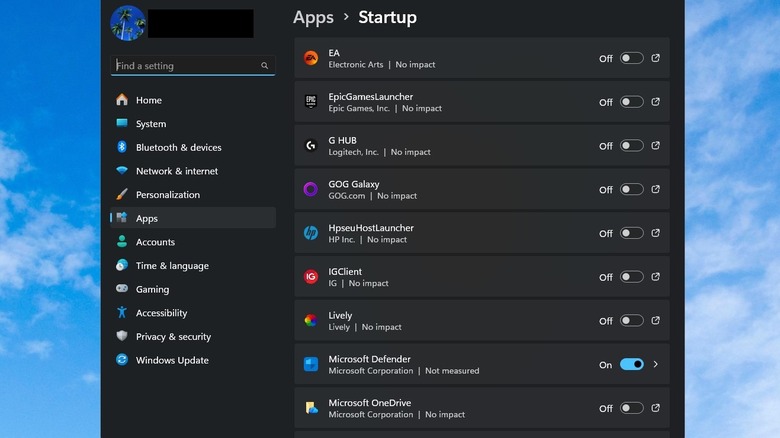Open Bluetooth & devices settings

(x=178, y=147)
